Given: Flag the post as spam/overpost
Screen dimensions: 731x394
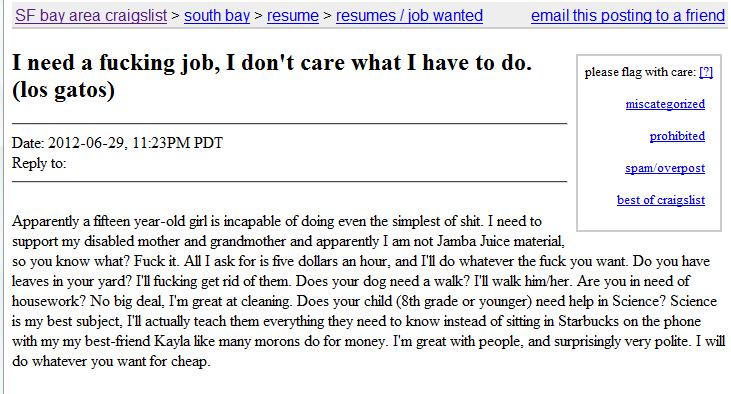Looking at the screenshot, I should (x=665, y=168).
